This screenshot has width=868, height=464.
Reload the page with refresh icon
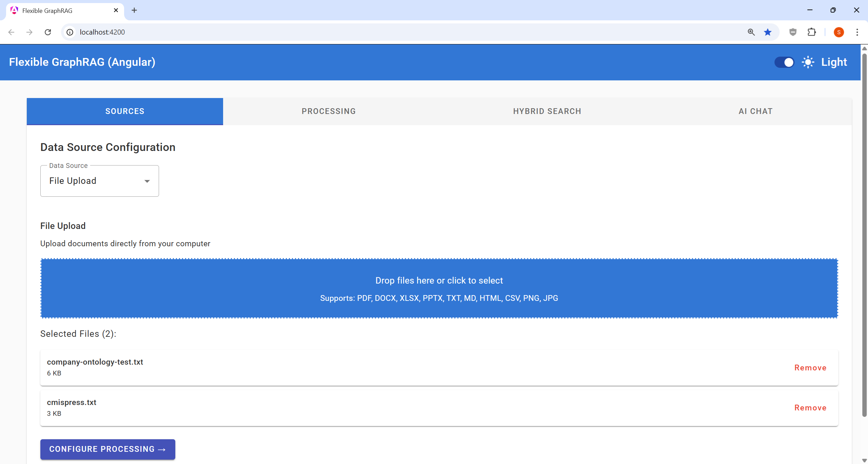tap(48, 32)
